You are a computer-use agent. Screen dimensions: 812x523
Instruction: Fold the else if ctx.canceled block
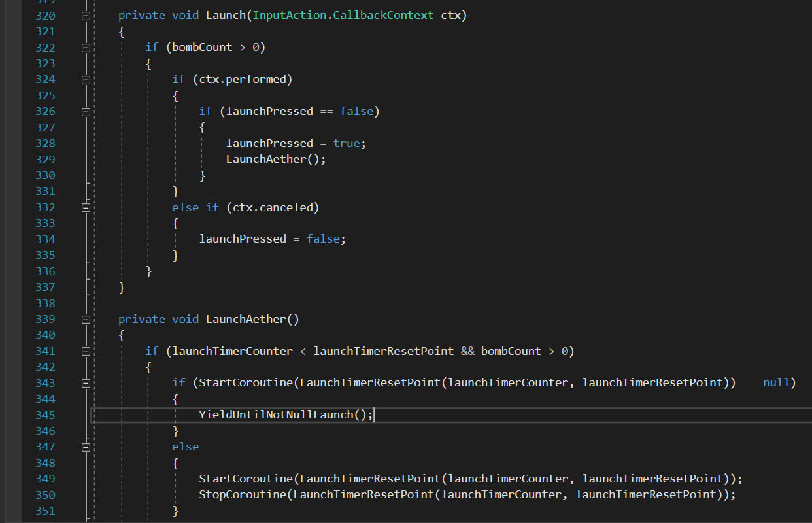coord(86,207)
